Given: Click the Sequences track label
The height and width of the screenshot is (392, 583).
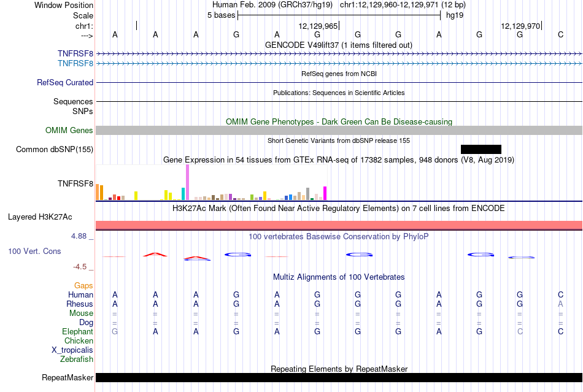Looking at the screenshot, I should pyautogui.click(x=73, y=101).
